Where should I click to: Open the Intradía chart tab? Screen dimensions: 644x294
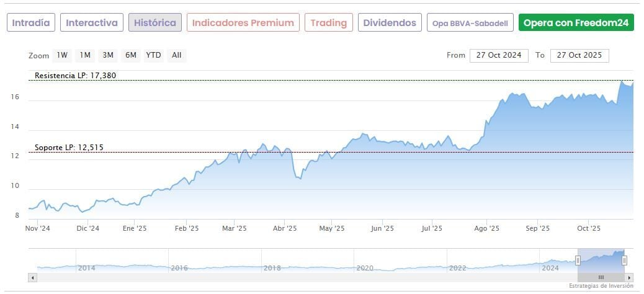pyautogui.click(x=31, y=23)
